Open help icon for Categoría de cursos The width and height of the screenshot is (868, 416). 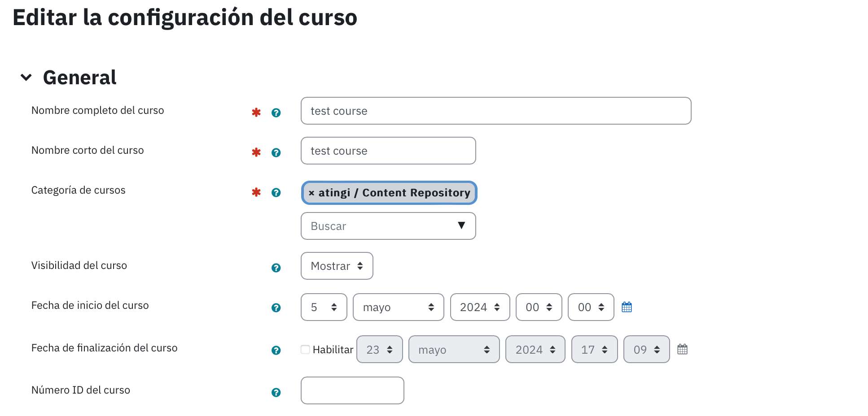[x=276, y=192]
